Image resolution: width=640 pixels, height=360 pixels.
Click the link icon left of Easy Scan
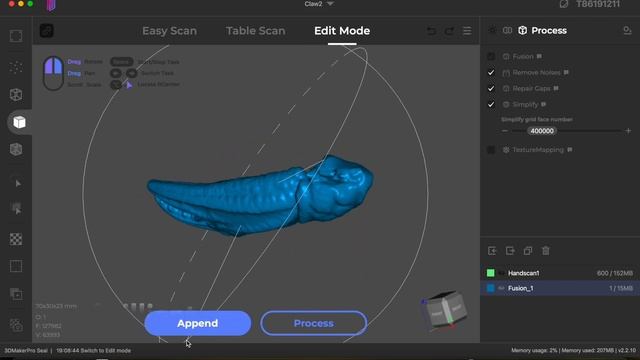pos(47,31)
